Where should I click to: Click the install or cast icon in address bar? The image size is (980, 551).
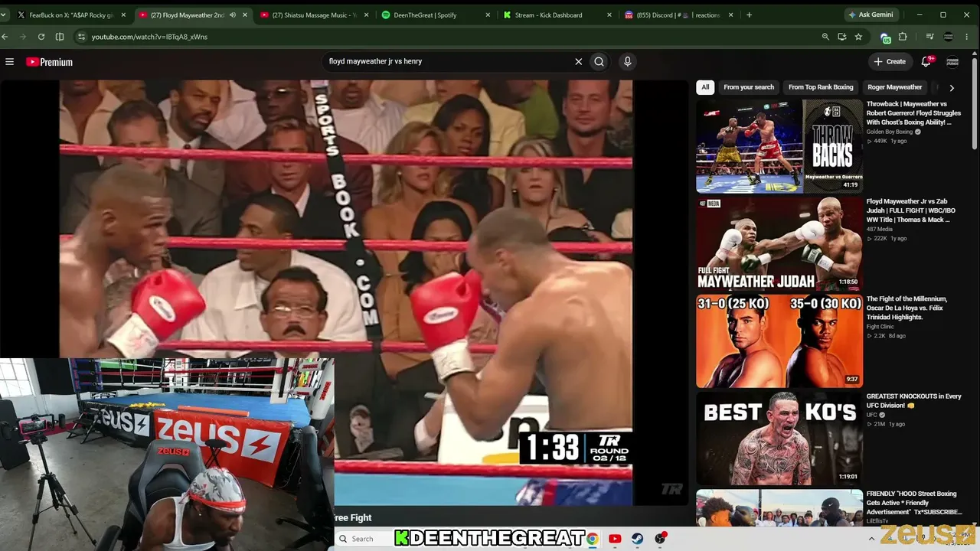(x=842, y=37)
